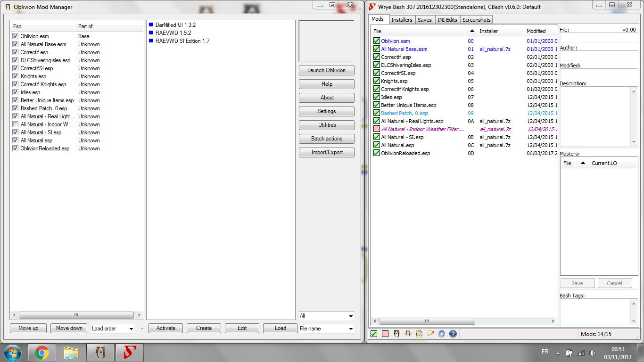
Task: Open Wrye Bash help question mark icon
Action: pos(453,334)
